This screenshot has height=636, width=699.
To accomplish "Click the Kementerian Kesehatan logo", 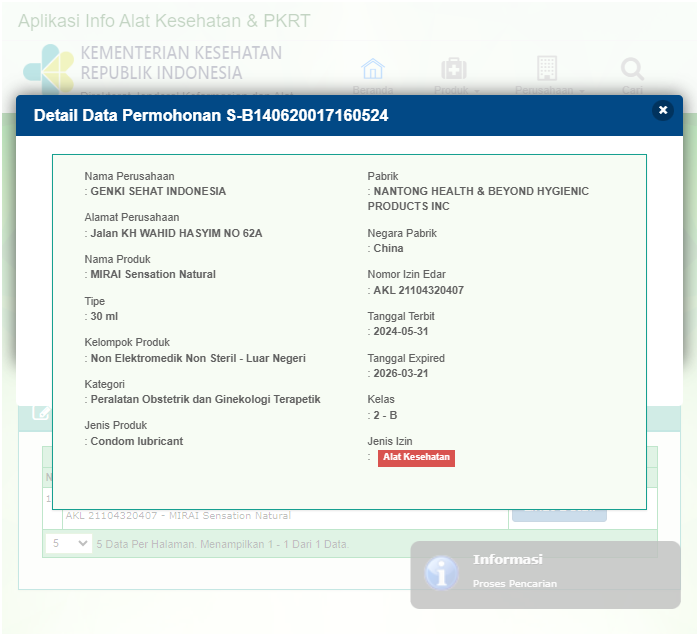I will click(48, 67).
